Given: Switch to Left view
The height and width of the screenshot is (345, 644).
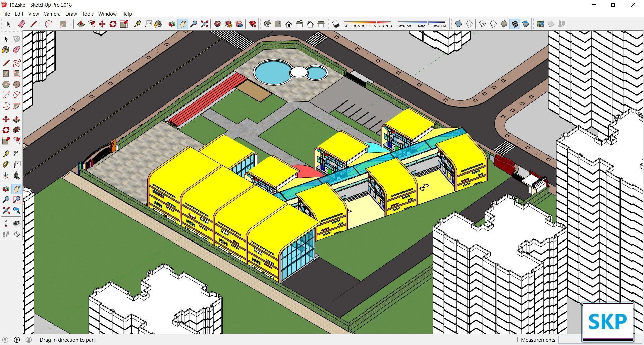Looking at the screenshot, I should tap(321, 24).
